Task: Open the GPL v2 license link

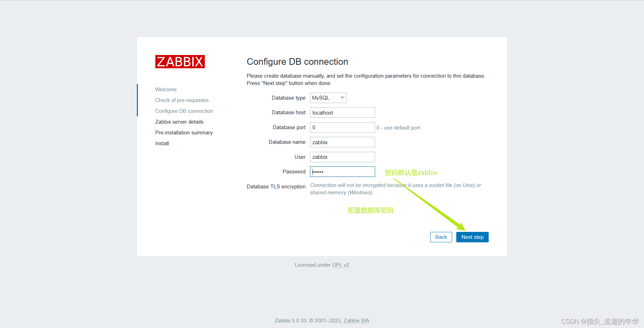Action: (341, 265)
